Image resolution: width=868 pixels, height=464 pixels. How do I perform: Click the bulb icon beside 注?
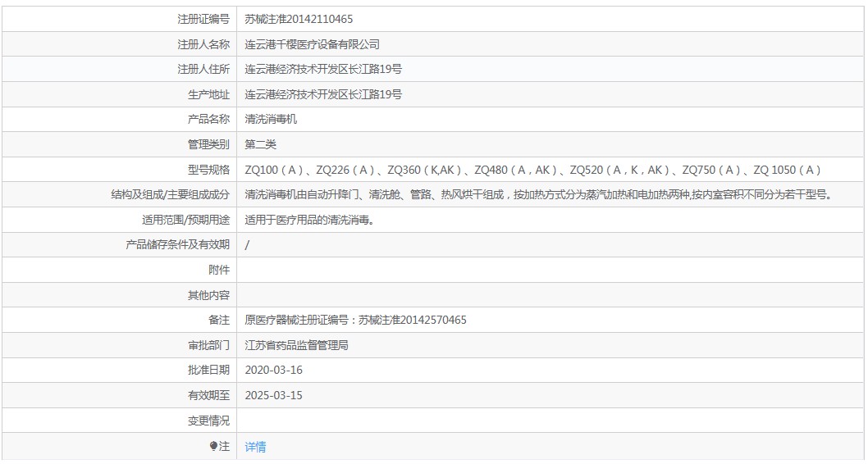(213, 446)
